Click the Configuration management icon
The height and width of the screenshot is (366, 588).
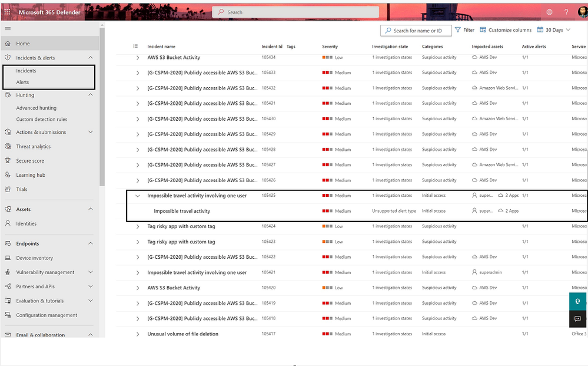click(8, 315)
